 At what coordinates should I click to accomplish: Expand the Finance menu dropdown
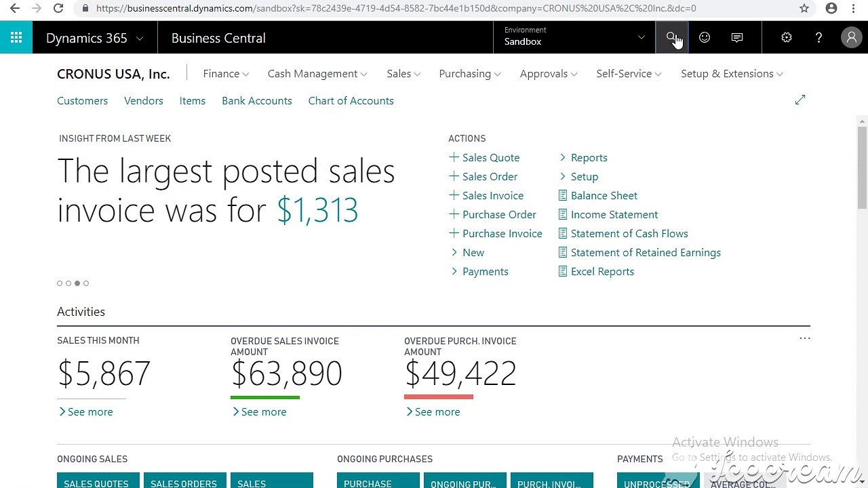tap(226, 74)
